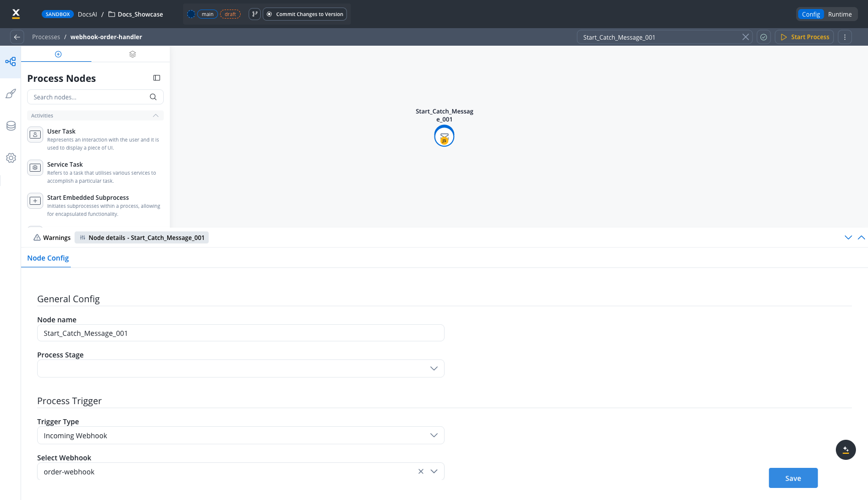Open the Warnings panel
868x500 pixels.
tap(52, 237)
